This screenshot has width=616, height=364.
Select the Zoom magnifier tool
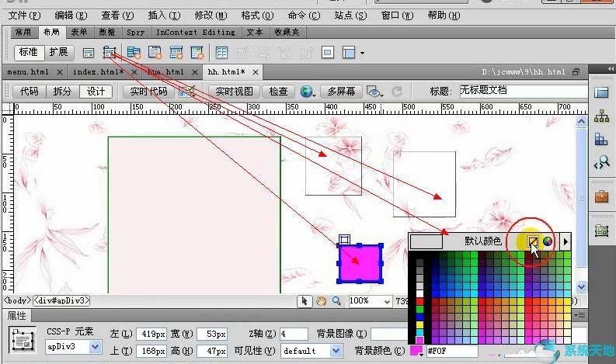[336, 301]
